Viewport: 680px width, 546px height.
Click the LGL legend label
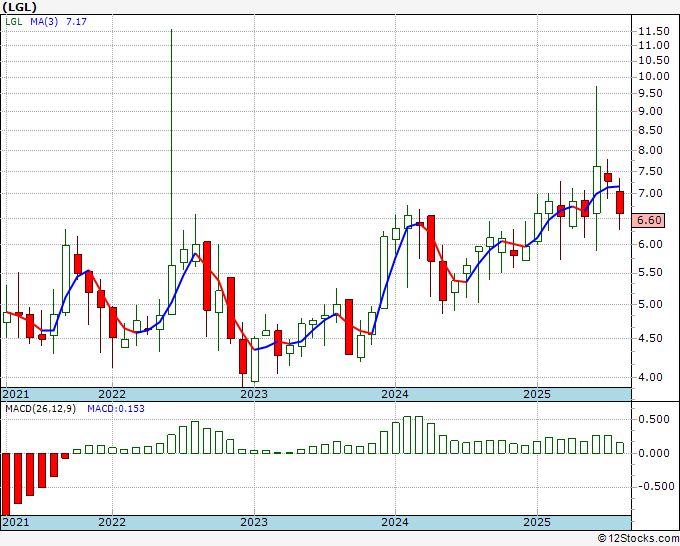click(13, 21)
